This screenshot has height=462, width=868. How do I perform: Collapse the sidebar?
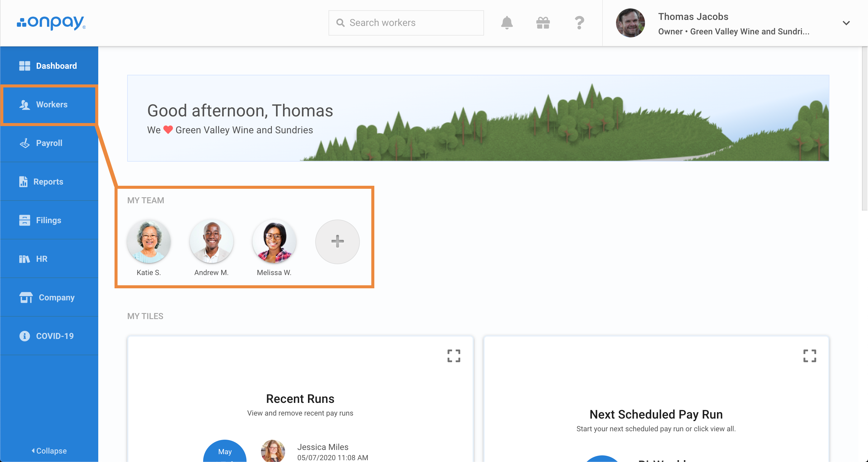[x=49, y=451]
